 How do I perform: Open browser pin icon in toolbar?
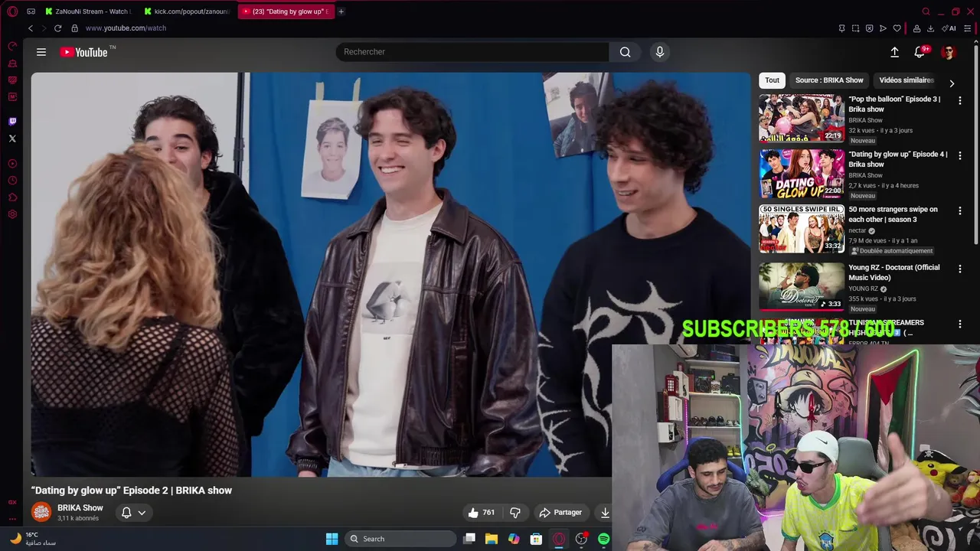point(841,28)
